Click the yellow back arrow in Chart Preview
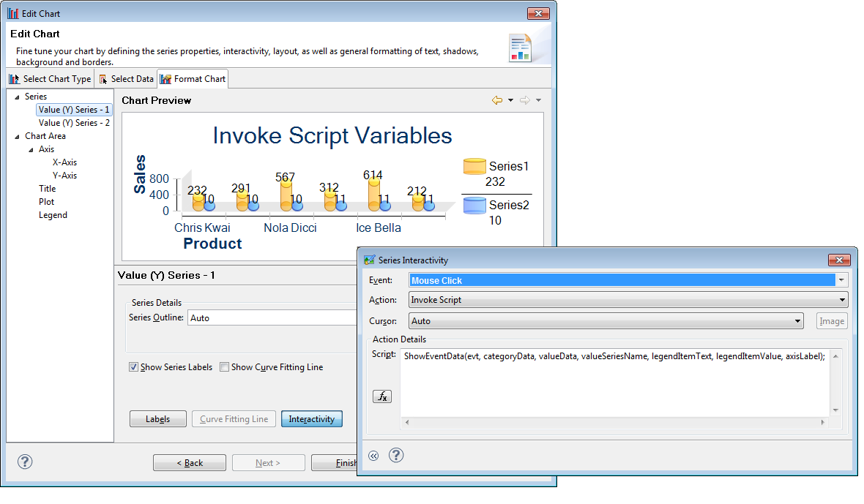 [x=497, y=100]
